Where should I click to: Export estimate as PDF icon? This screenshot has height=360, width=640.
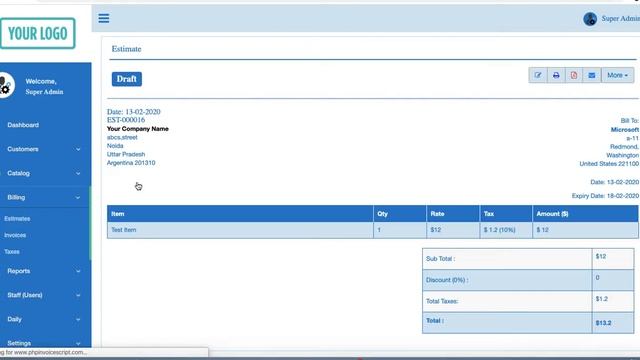pyautogui.click(x=574, y=75)
